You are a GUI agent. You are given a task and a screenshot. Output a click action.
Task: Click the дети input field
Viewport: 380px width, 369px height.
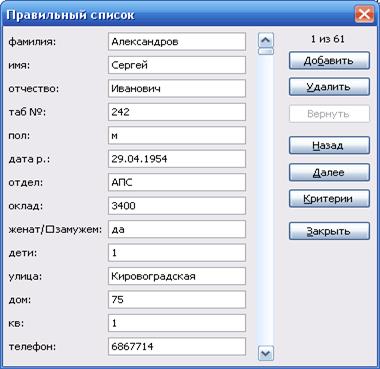pyautogui.click(x=177, y=253)
